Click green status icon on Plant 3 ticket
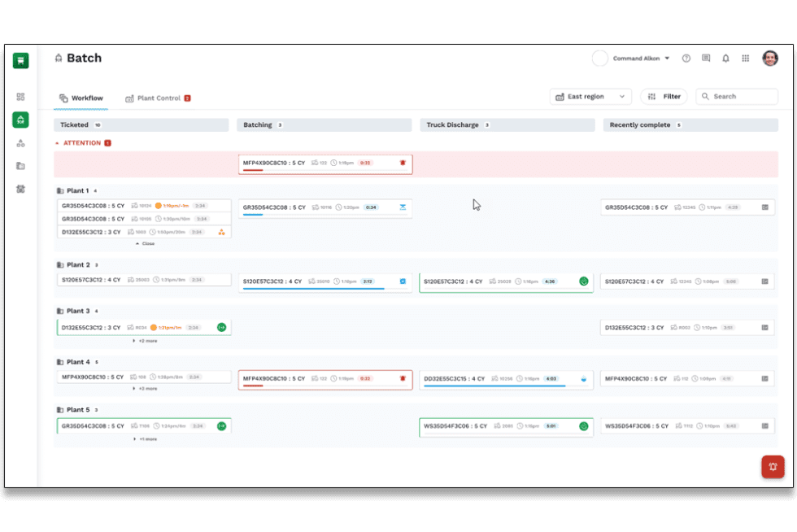The image size is (797, 532). 221,328
